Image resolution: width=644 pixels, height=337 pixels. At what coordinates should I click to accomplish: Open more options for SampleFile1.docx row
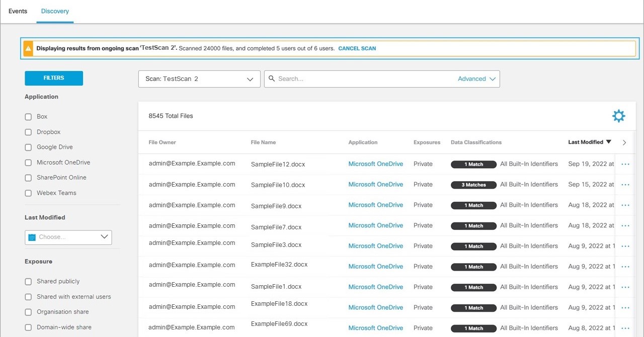point(625,287)
